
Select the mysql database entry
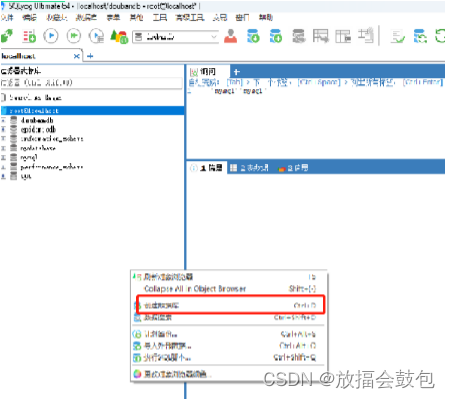[29, 157]
